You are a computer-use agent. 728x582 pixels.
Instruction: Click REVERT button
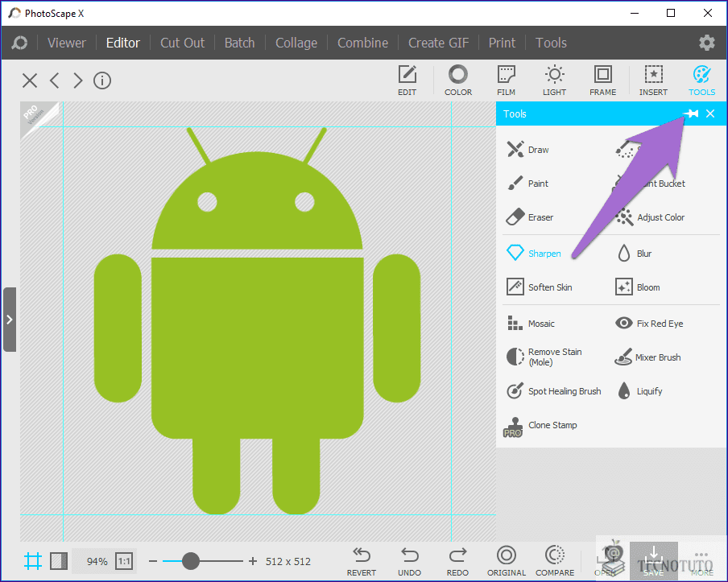(362, 562)
